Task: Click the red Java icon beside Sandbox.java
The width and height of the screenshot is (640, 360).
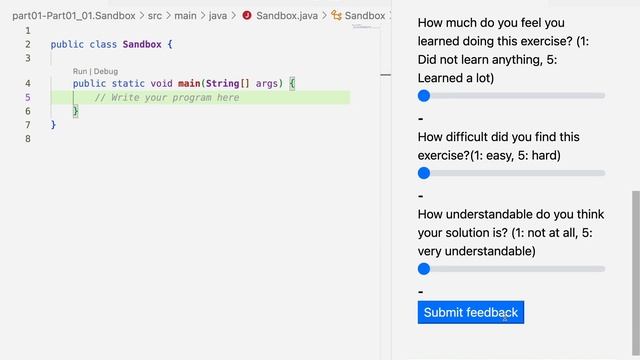Action: pos(247,16)
